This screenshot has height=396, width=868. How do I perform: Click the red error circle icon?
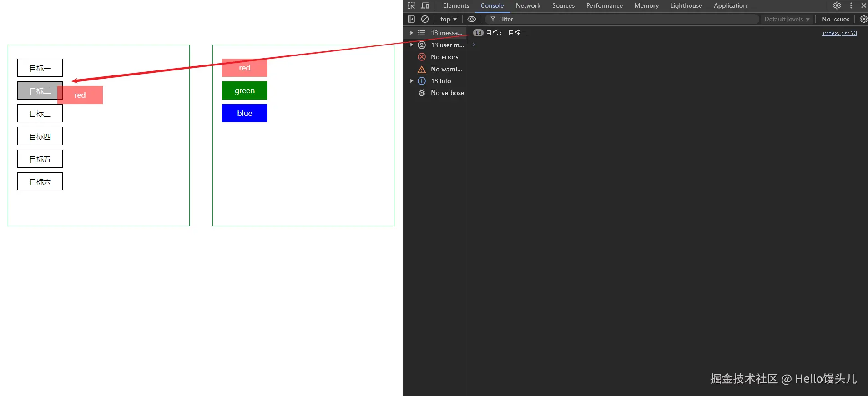click(x=422, y=57)
